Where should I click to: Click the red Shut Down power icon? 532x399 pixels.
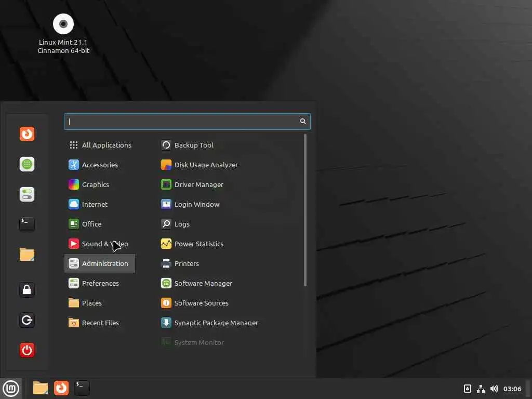pyautogui.click(x=27, y=350)
